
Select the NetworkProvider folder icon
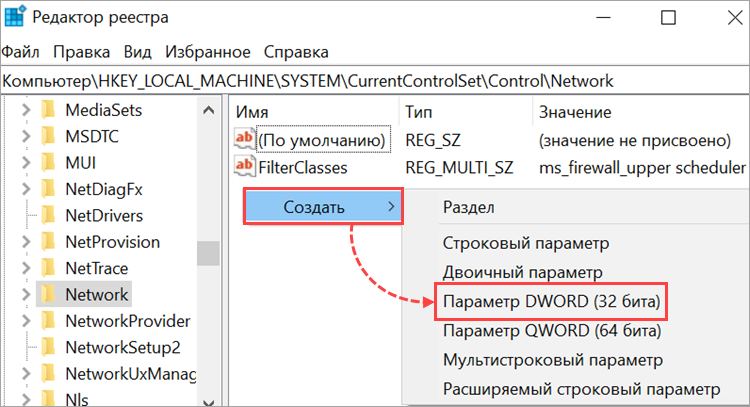point(48,321)
